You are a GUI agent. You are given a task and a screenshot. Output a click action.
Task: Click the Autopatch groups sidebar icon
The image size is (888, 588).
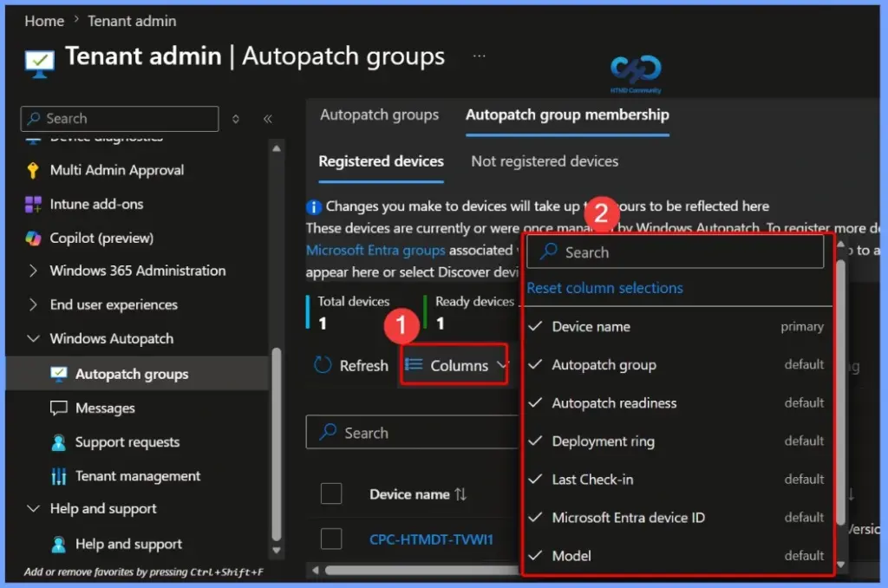tap(58, 374)
